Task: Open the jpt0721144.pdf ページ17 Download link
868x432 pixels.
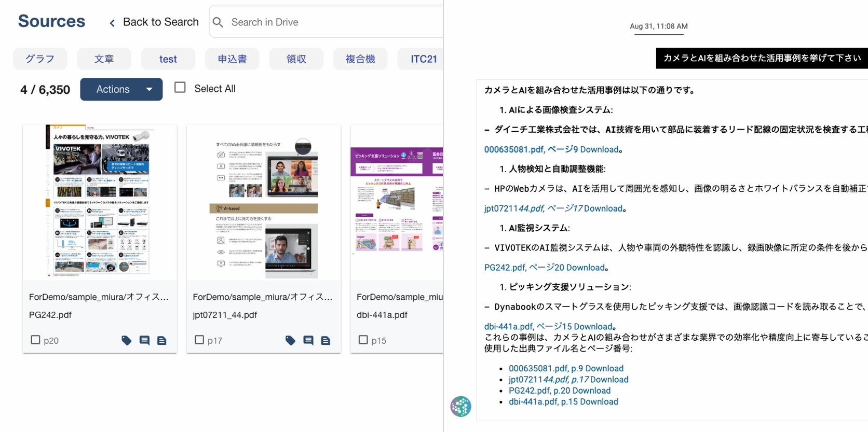Action: tap(553, 208)
